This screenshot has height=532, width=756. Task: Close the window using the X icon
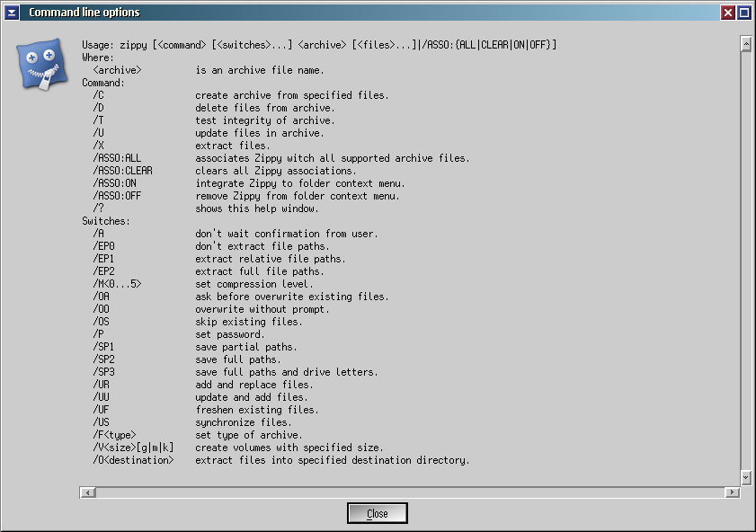(728, 13)
